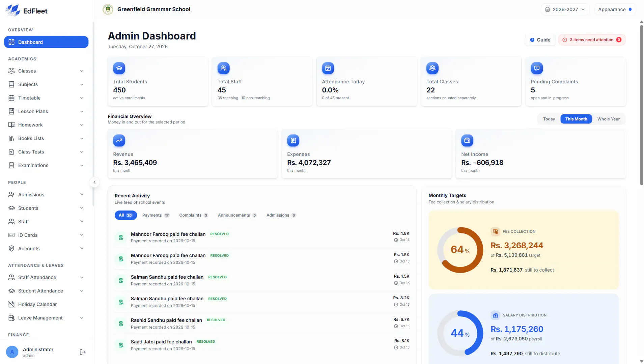The height and width of the screenshot is (364, 644).
Task: Click the Total Students graduation cap icon
Action: tap(119, 68)
